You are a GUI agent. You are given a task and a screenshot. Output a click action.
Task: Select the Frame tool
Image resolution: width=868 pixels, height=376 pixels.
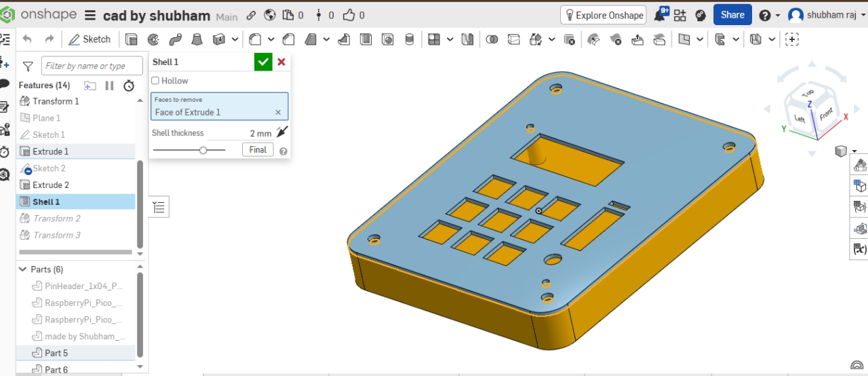coord(719,39)
